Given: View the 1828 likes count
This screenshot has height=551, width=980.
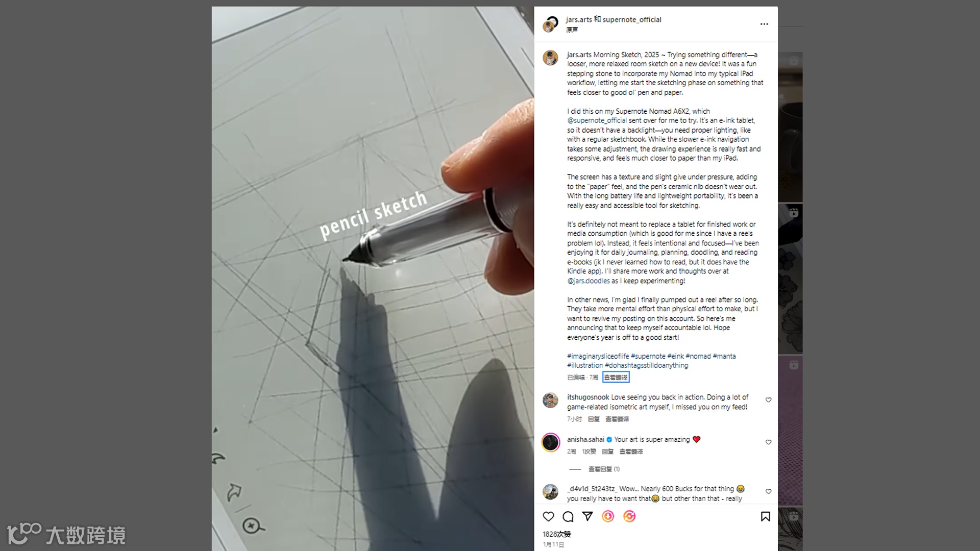Looking at the screenshot, I should coord(556,534).
